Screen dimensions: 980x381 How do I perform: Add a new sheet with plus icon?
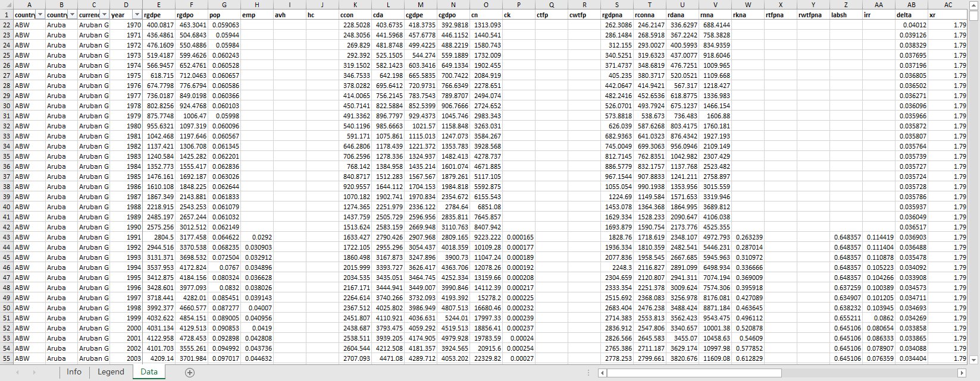pos(190,372)
